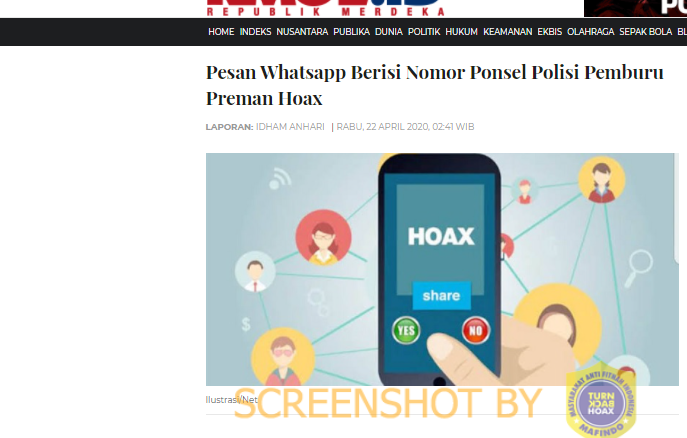Open the INDEKS menu item
The height and width of the screenshot is (438, 687).
coord(255,32)
